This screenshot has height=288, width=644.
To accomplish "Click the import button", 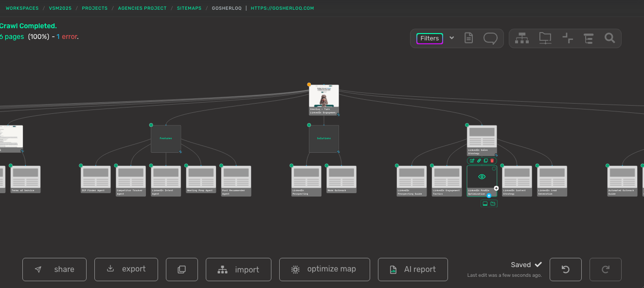I will click(x=238, y=270).
